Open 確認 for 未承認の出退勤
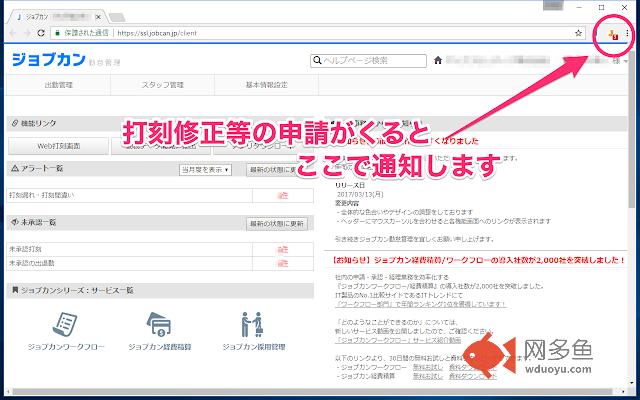 pos(283,263)
